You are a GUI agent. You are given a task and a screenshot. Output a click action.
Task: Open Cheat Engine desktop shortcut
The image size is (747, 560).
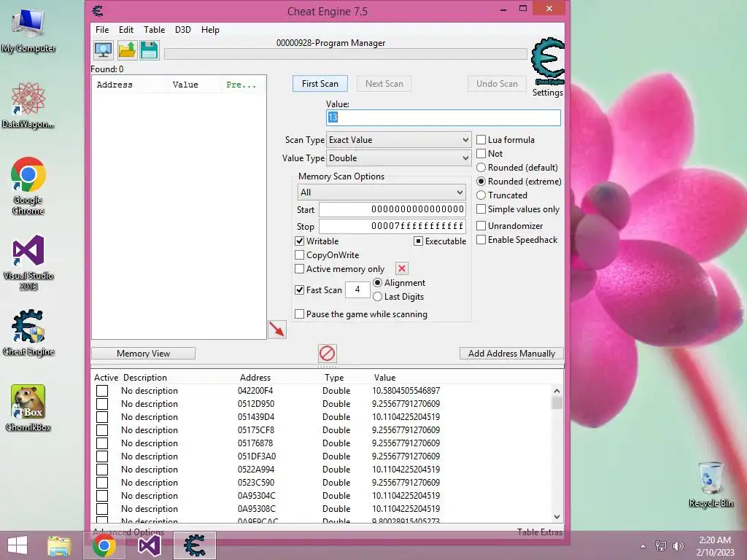28,332
